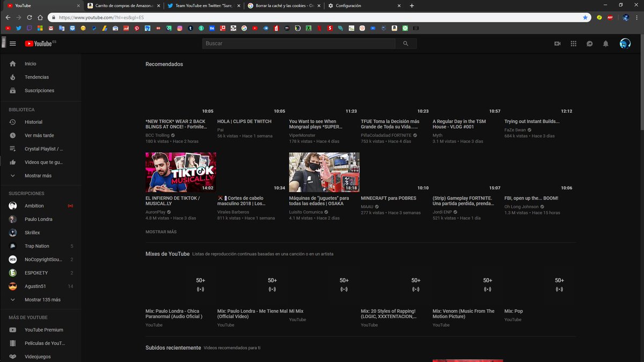This screenshot has height=362, width=644.
Task: Click the Chrome profile avatar in toolbar
Action: (626, 17)
